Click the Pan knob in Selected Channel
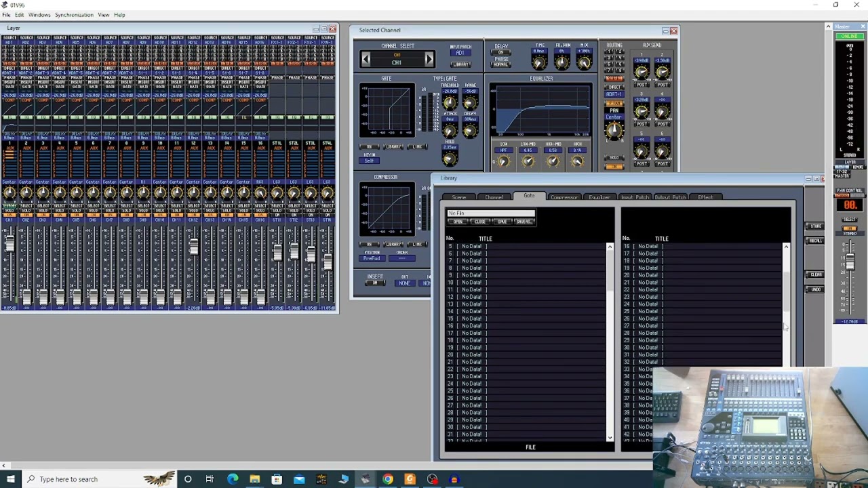868x488 pixels. pyautogui.click(x=614, y=130)
